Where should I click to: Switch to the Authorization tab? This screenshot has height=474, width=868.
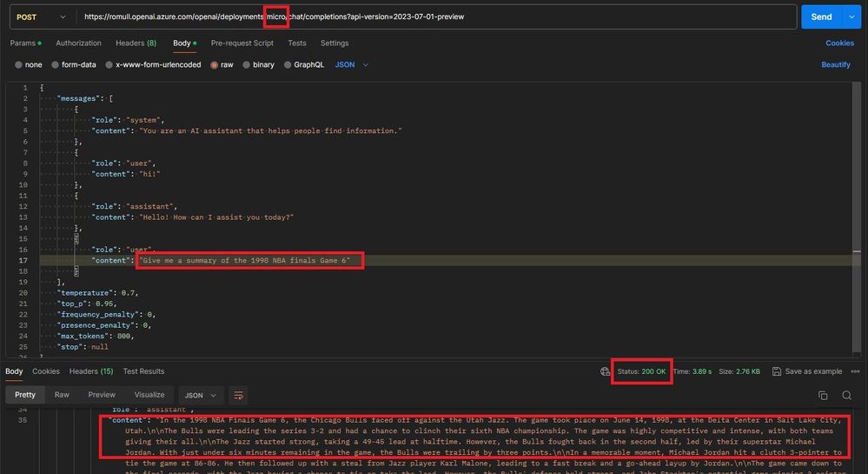[x=78, y=43]
